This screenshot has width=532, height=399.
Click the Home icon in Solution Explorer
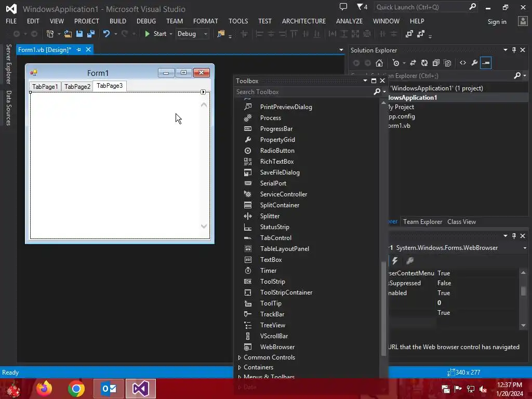coord(379,63)
